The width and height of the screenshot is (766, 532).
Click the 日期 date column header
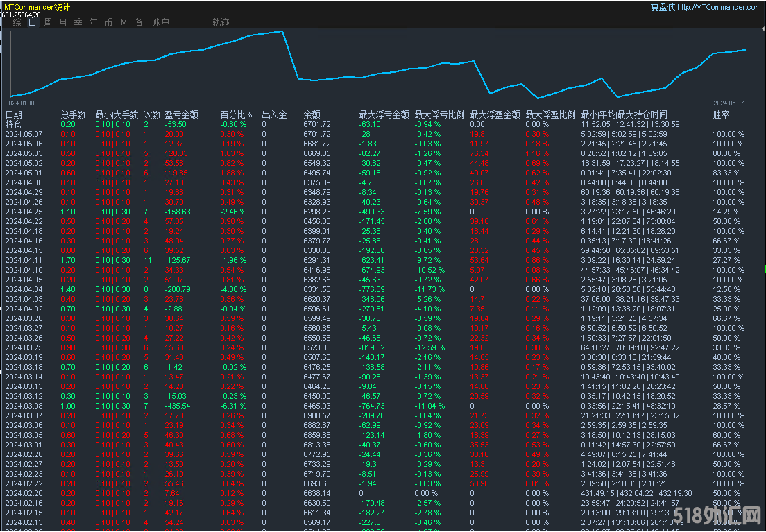pyautogui.click(x=14, y=114)
